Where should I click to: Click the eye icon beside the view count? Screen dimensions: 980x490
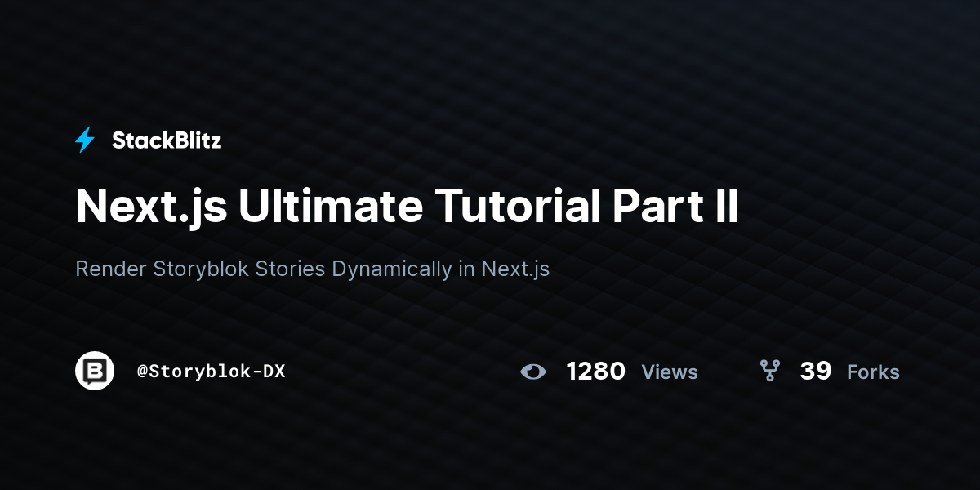[533, 372]
